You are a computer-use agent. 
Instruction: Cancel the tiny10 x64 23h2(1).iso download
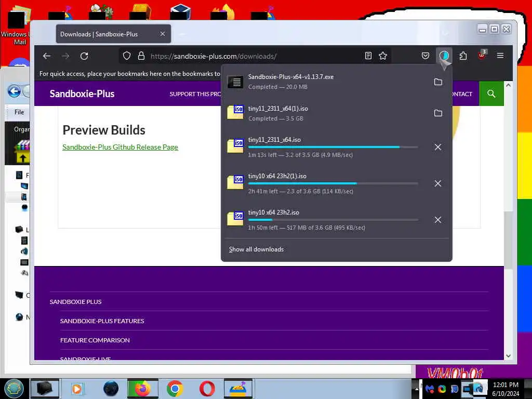(x=437, y=183)
